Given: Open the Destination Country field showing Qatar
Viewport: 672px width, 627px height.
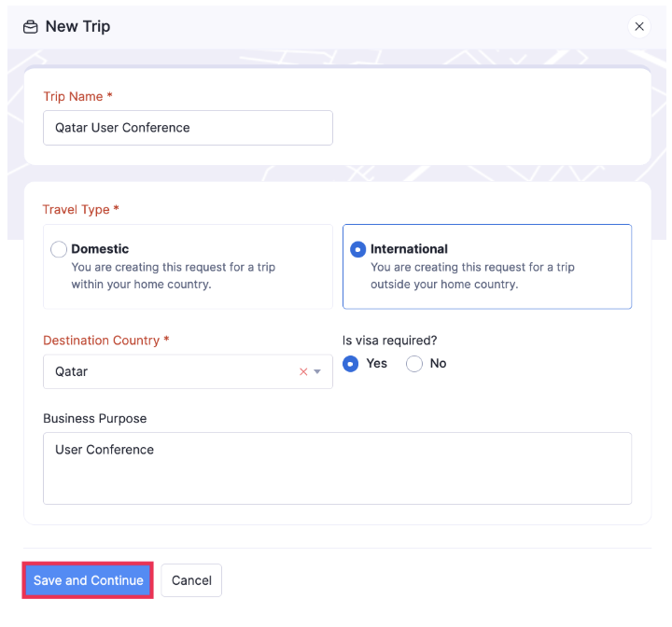Looking at the screenshot, I should (x=168, y=371).
